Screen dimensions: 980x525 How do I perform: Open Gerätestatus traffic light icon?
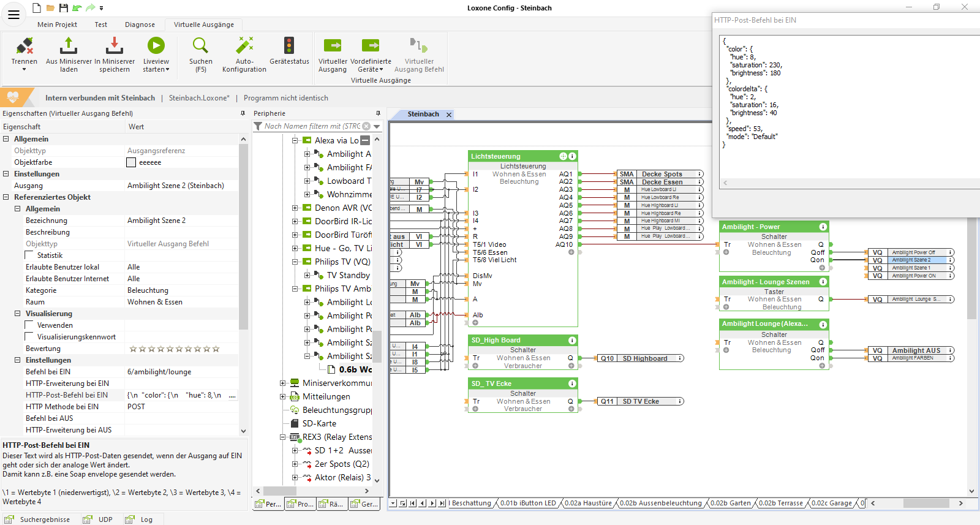pos(289,46)
